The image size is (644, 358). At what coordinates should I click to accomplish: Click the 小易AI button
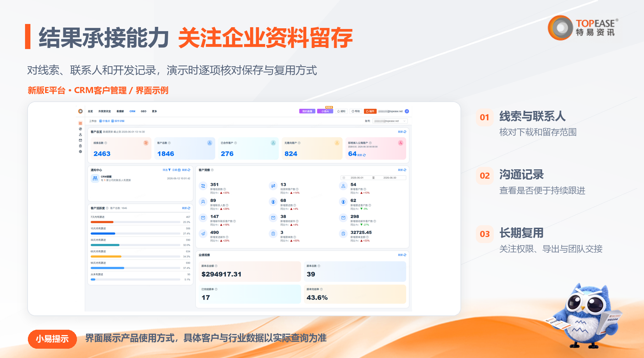(325, 111)
